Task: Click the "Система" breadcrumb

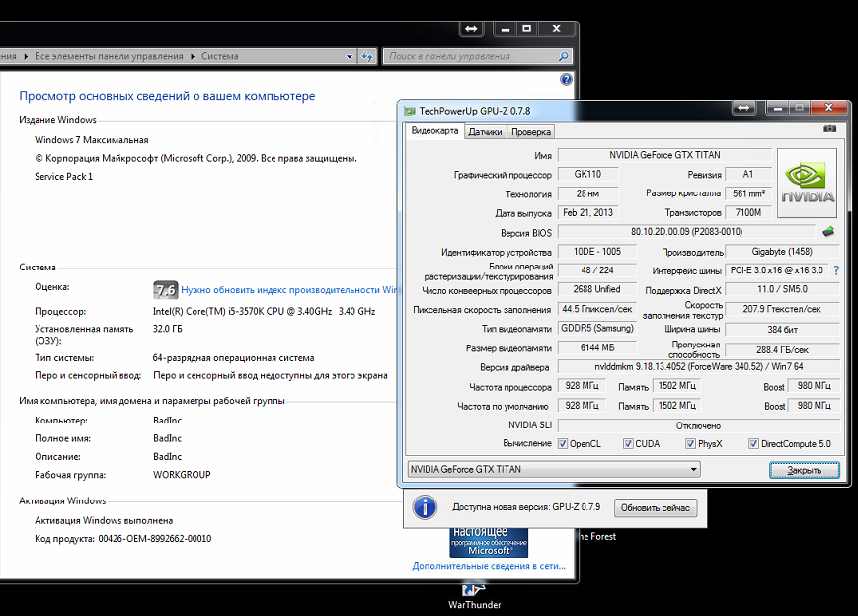Action: [x=220, y=56]
